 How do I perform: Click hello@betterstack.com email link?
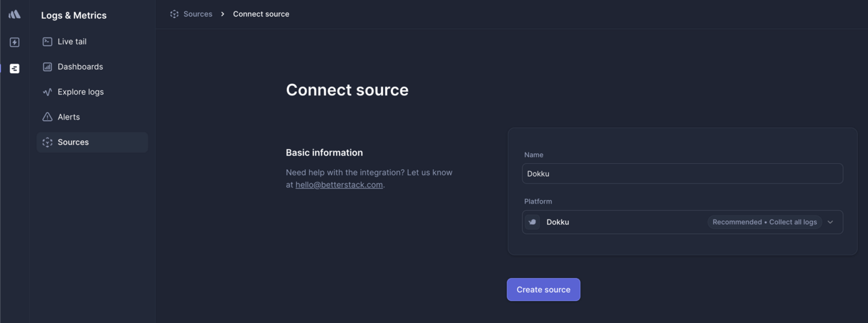339,185
